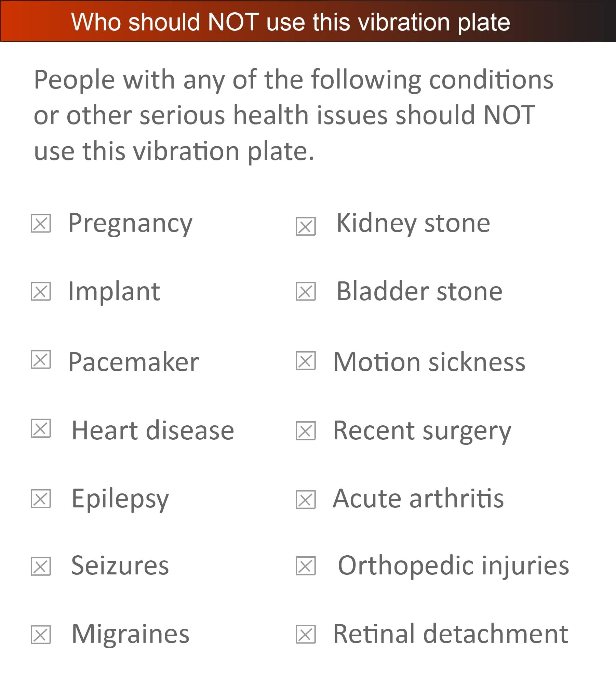This screenshot has width=616, height=677.
Task: Toggle the Kidney stone checkbox
Action: click(x=306, y=226)
